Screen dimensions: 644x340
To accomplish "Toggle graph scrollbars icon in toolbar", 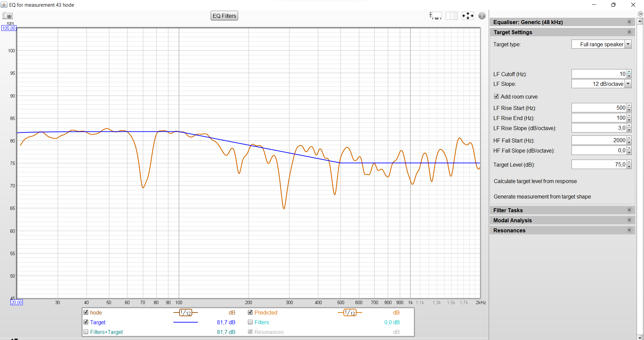I will point(436,16).
